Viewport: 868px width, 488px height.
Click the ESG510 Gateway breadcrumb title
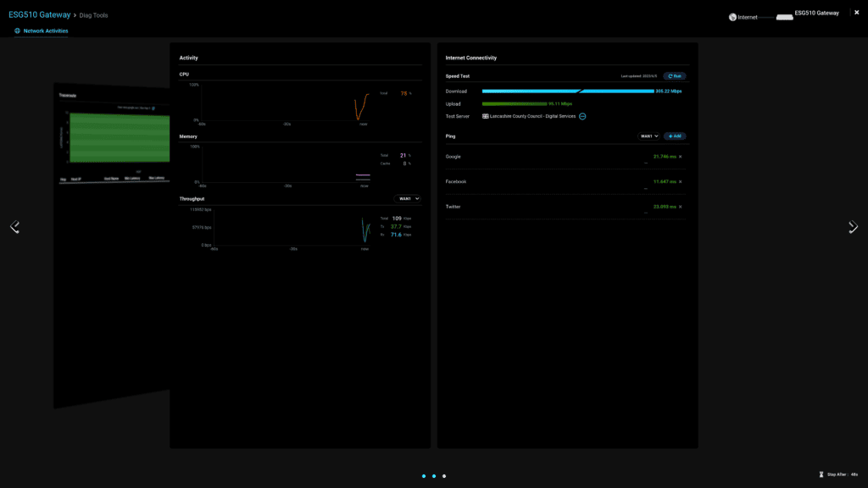click(39, 14)
